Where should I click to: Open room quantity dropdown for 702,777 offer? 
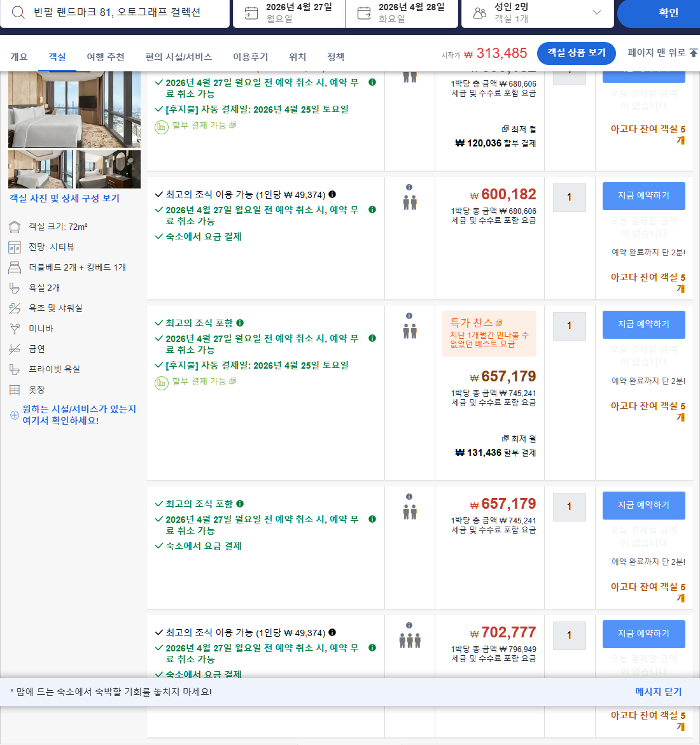click(570, 635)
